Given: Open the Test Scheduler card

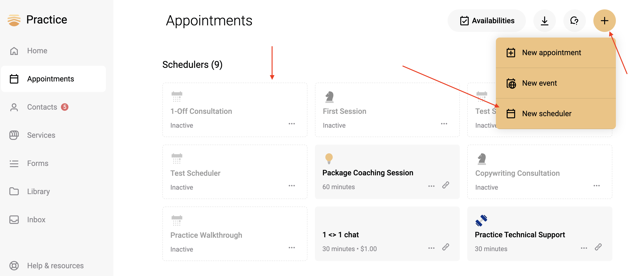Looking at the screenshot, I should 235,172.
